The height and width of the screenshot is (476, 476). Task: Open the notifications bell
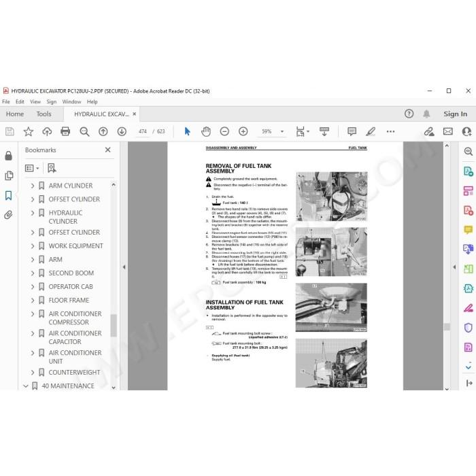pyautogui.click(x=426, y=114)
